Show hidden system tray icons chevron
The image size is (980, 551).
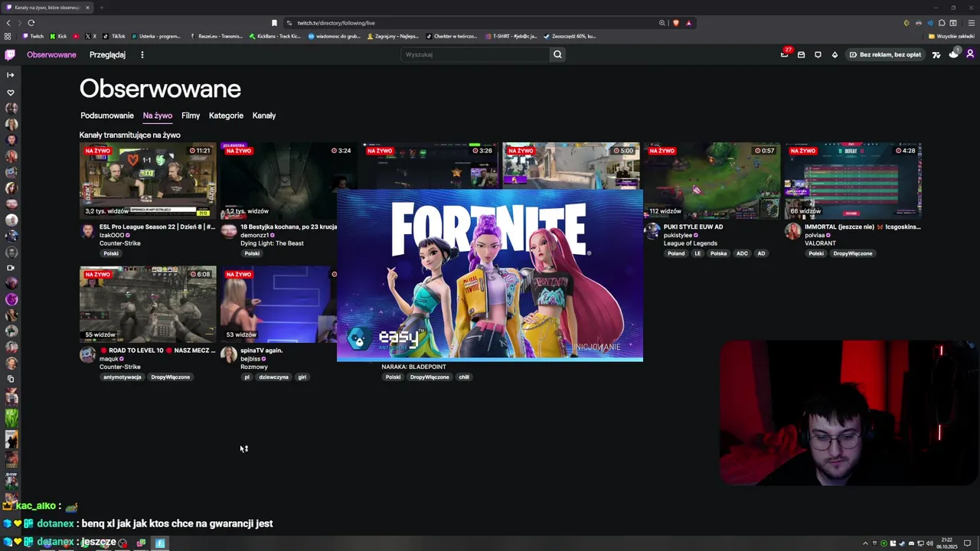point(866,543)
